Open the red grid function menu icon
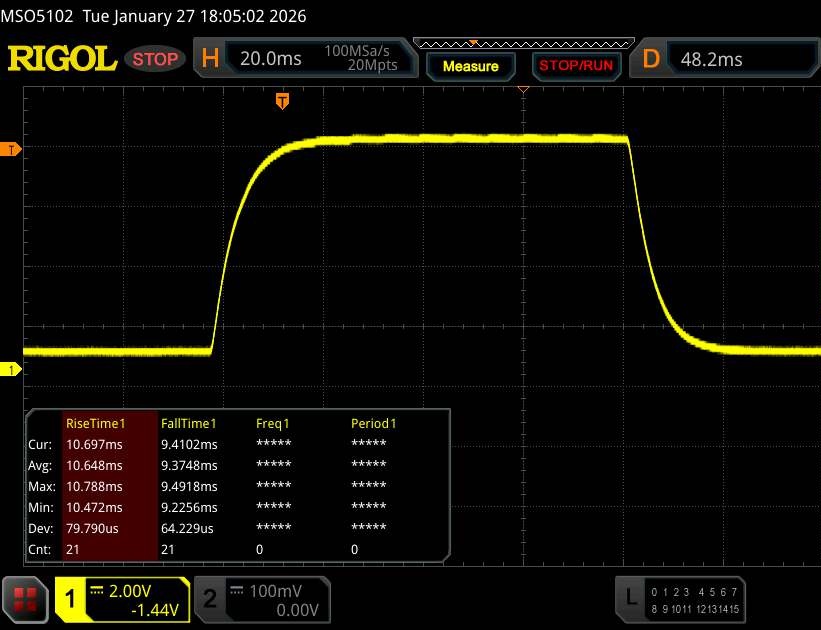 [x=26, y=599]
